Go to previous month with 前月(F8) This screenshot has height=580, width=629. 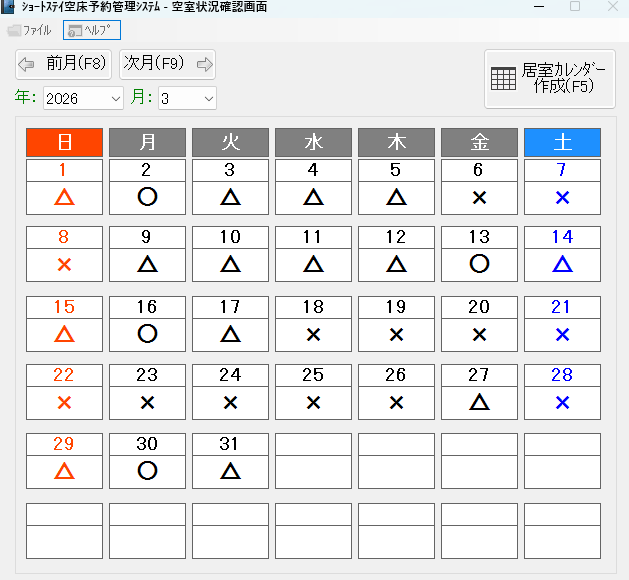(x=64, y=64)
